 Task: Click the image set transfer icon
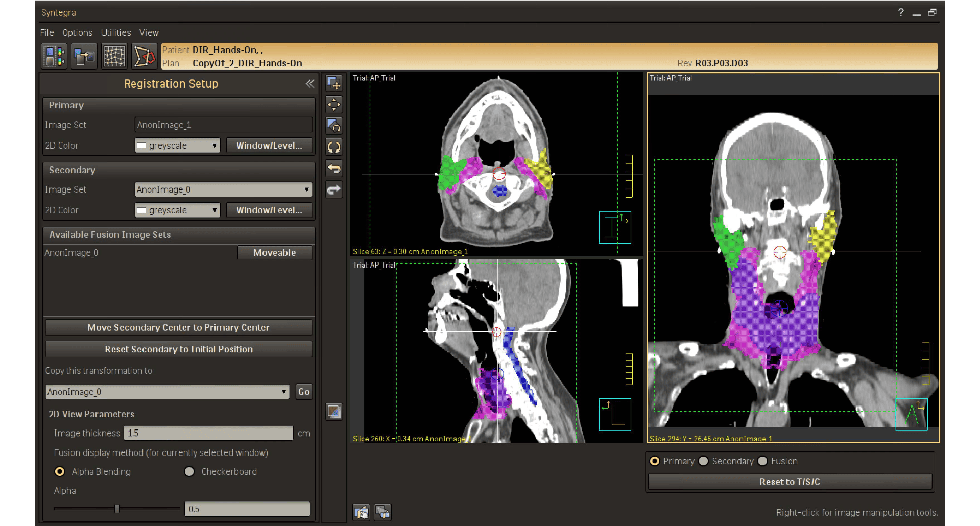(x=84, y=56)
